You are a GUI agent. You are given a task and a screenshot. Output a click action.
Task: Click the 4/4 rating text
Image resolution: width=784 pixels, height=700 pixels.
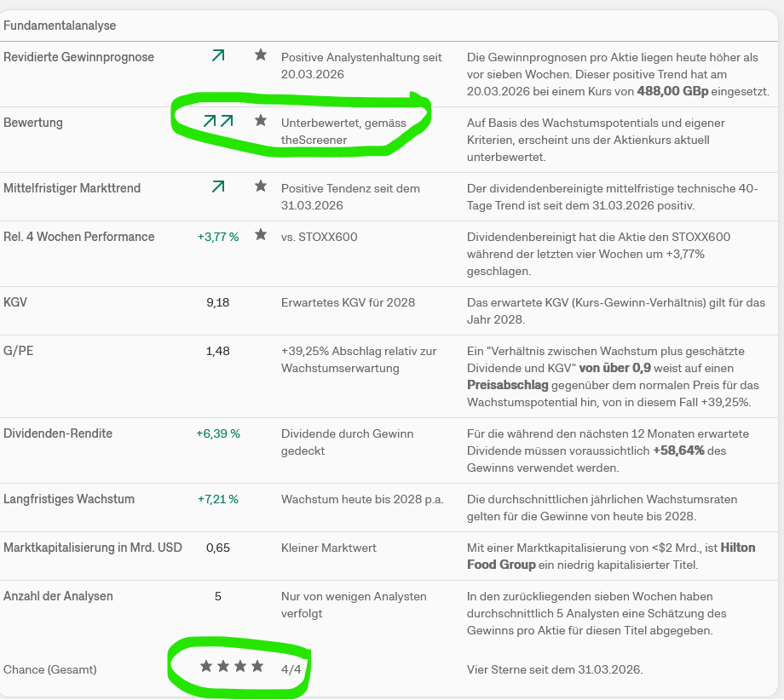(x=291, y=669)
